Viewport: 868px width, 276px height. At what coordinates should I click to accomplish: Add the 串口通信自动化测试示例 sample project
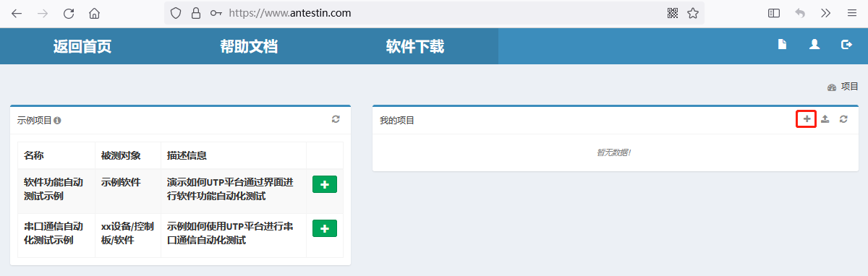pyautogui.click(x=325, y=228)
